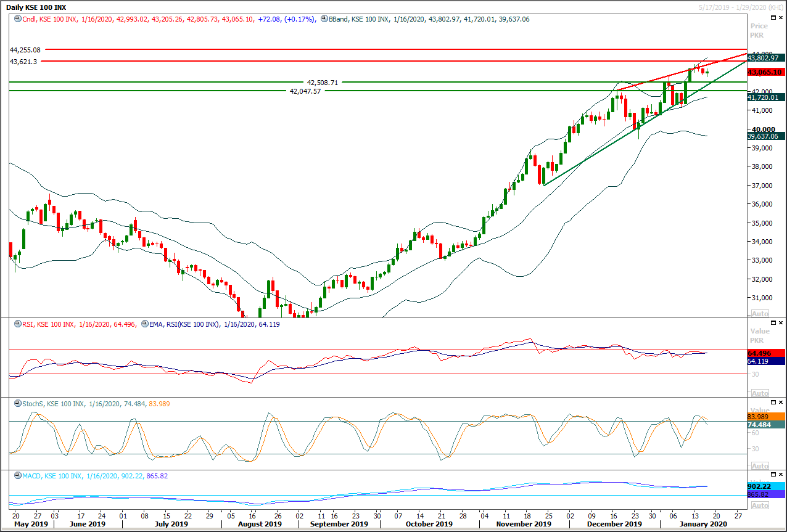Viewport: 787px width, 532px height.
Task: Toggle Auto scaling on the RSI axis
Action: click(759, 393)
